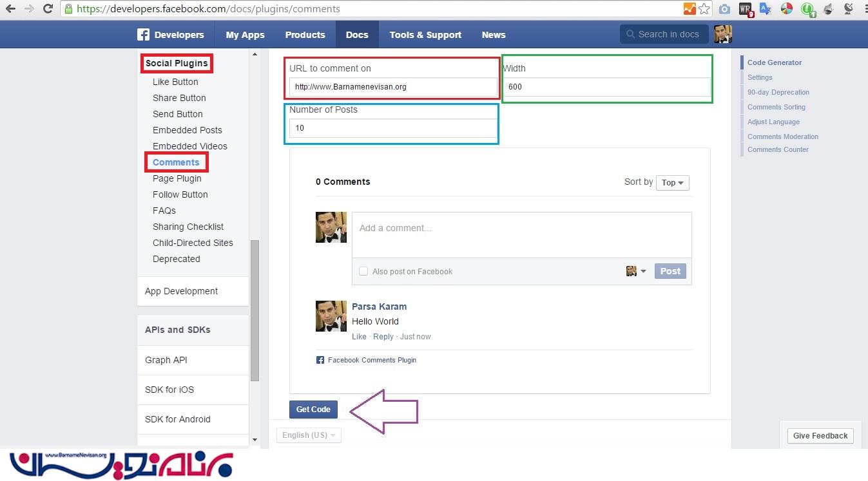868x481 pixels.
Task: Click the Facebook logo in the Developers header
Action: tap(143, 35)
